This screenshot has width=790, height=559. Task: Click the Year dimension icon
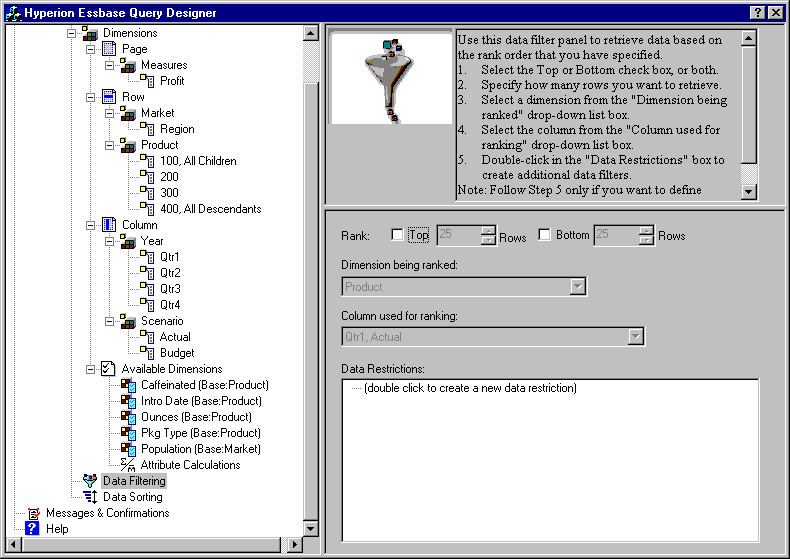point(128,241)
